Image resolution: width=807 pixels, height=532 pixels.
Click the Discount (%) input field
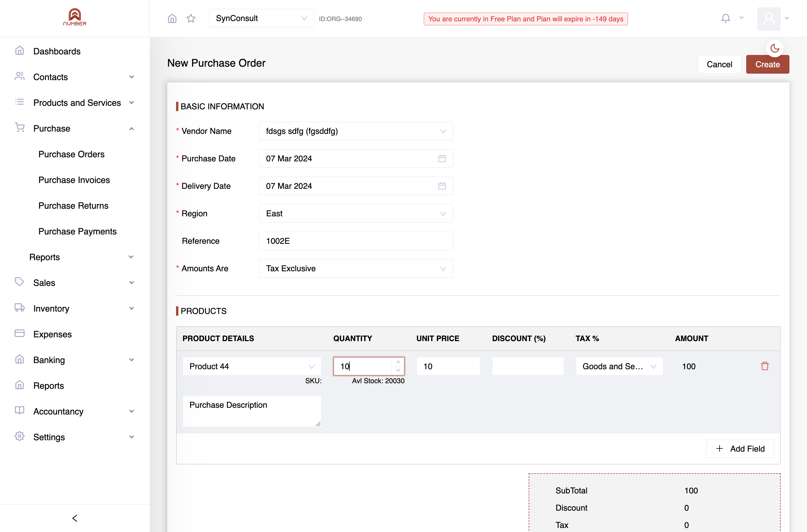(528, 367)
